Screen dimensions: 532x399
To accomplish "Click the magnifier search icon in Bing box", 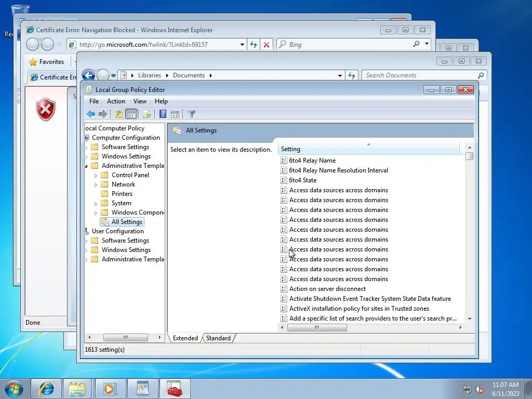I will pyautogui.click(x=416, y=44).
